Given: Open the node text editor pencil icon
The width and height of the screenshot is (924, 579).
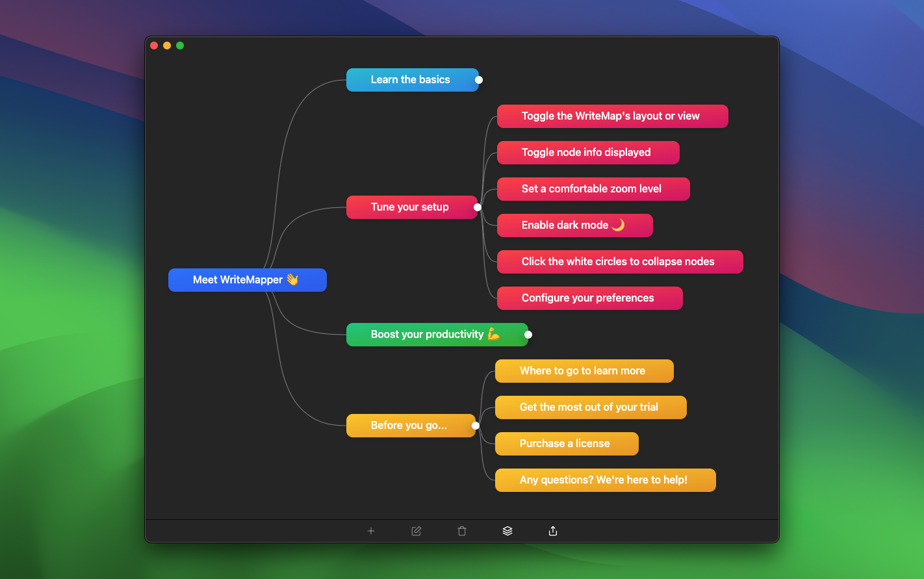Looking at the screenshot, I should (x=416, y=531).
